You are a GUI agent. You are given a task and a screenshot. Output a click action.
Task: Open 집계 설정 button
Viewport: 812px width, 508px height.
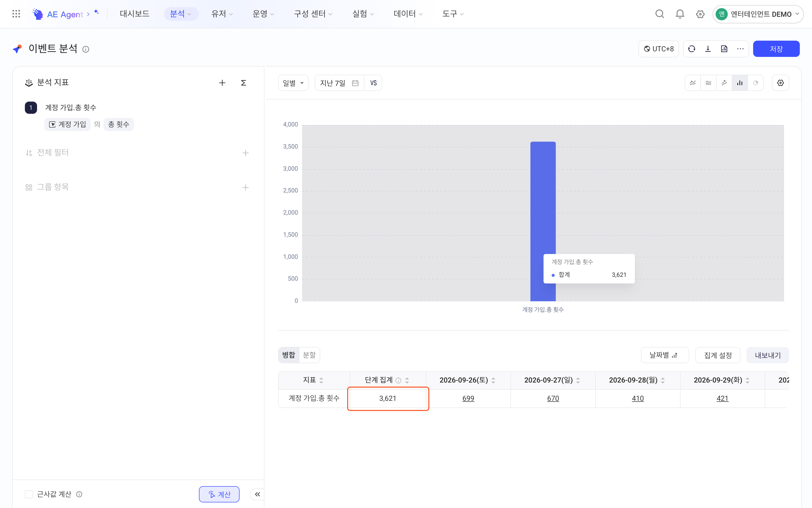[x=718, y=355]
